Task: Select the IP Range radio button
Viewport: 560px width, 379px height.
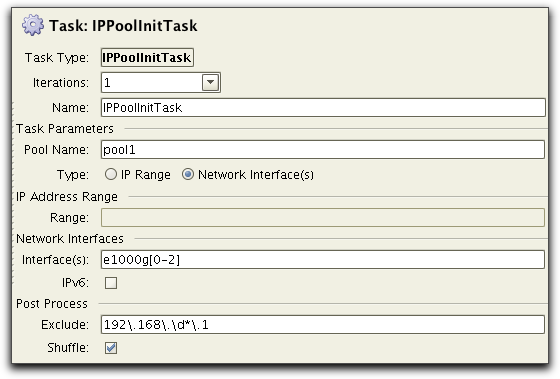Action: pyautogui.click(x=111, y=175)
